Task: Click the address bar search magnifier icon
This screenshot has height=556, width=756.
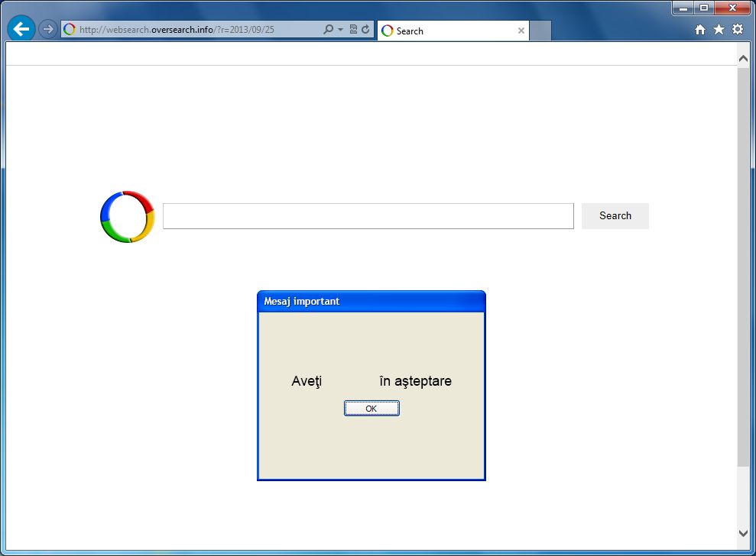Action: pos(329,29)
